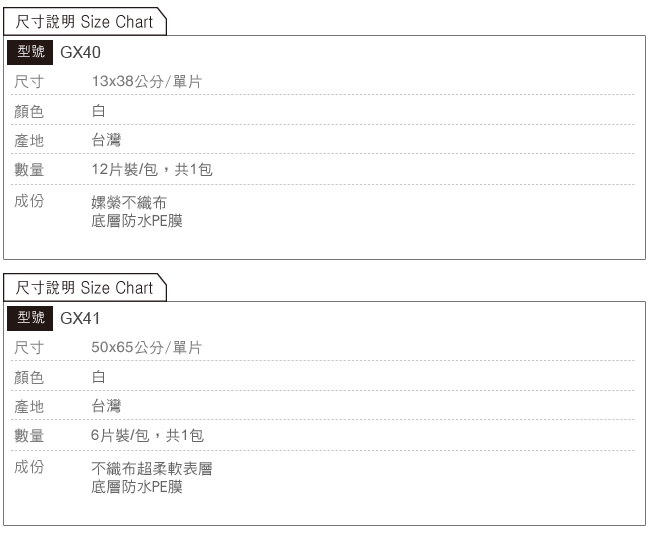
Task: Click 底層防水PE膜 in the GX40 table
Action: pos(137,220)
